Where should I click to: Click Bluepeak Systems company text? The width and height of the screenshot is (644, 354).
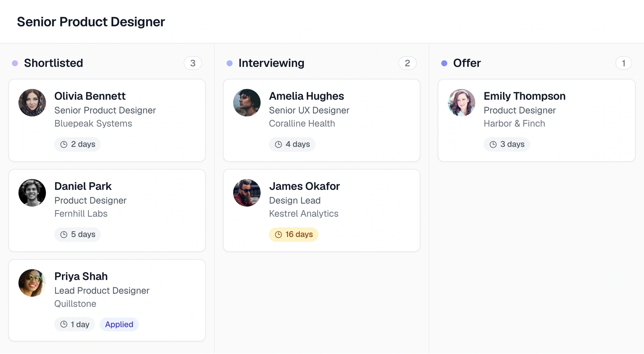click(93, 123)
